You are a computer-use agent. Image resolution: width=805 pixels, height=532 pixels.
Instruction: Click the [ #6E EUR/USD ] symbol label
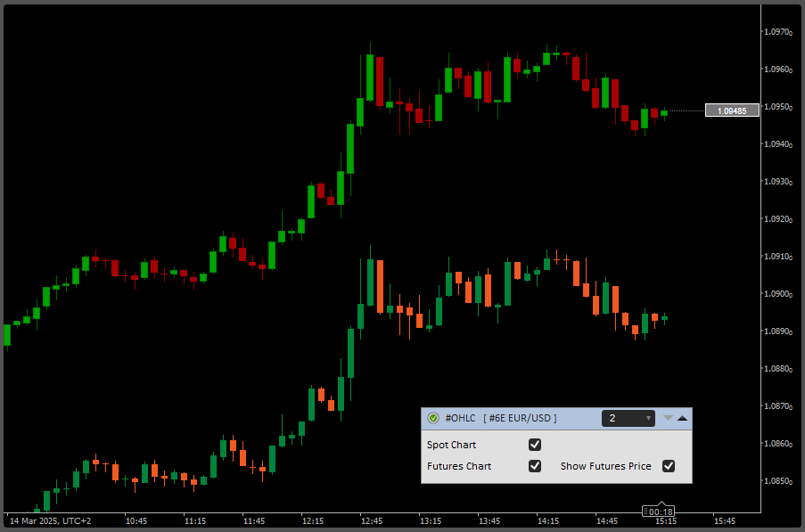(519, 418)
